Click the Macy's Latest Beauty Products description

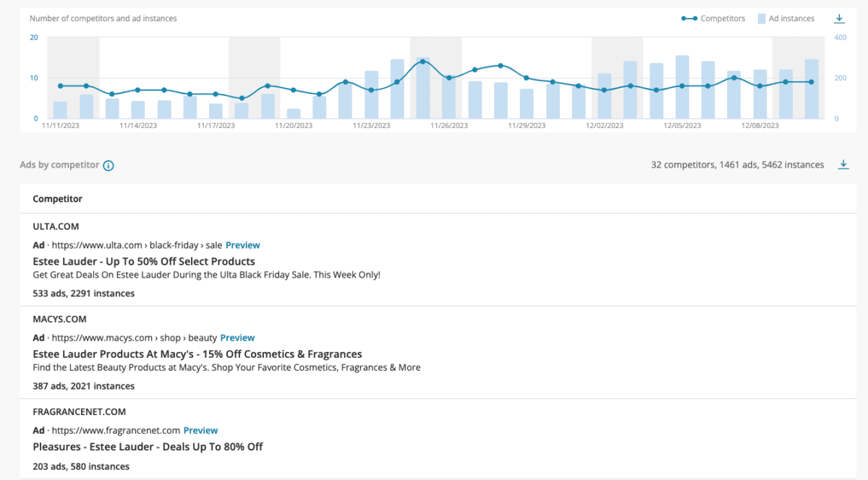pyautogui.click(x=226, y=367)
